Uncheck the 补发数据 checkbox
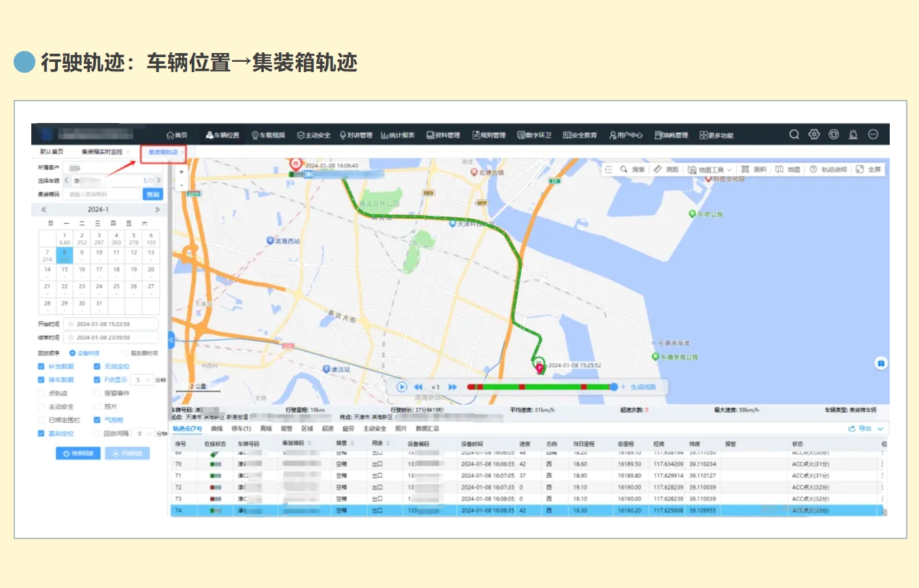The height and width of the screenshot is (588, 919). pyautogui.click(x=41, y=366)
